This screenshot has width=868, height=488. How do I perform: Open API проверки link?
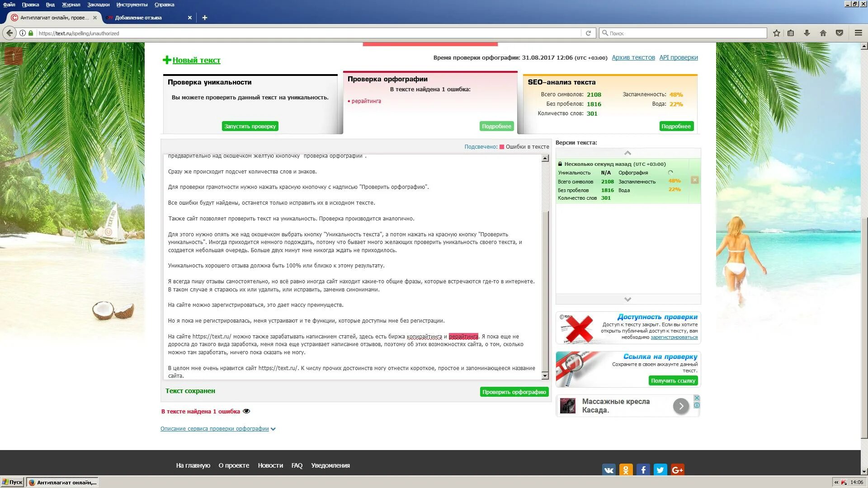[678, 57]
